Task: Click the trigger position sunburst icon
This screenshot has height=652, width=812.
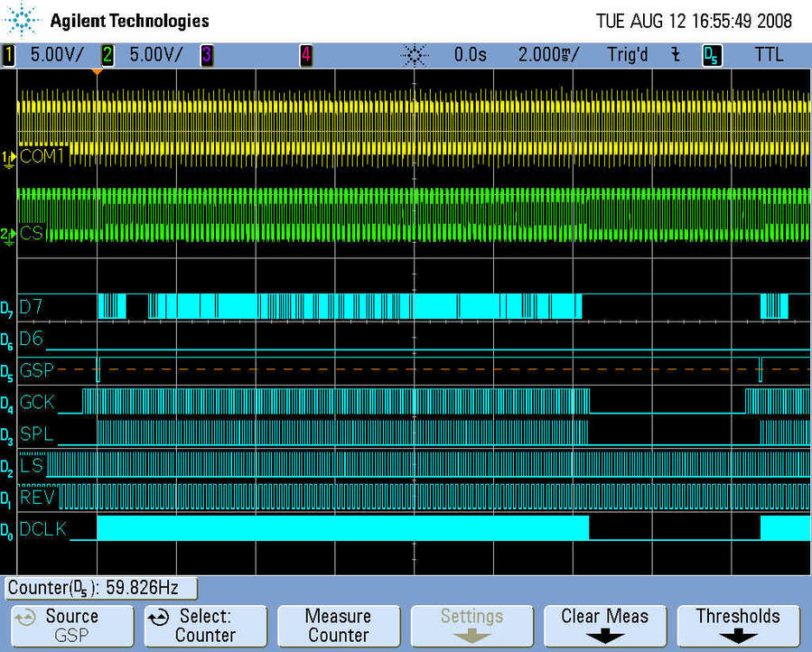Action: [414, 55]
